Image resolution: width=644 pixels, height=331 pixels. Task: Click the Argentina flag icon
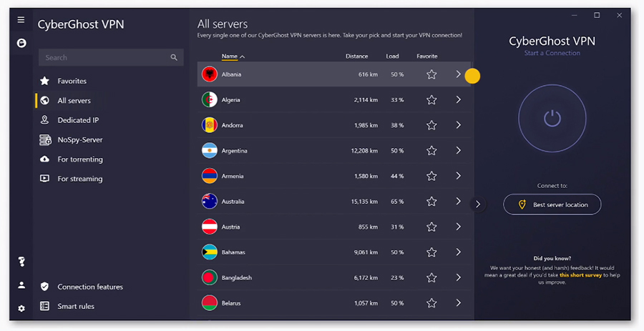coord(210,151)
